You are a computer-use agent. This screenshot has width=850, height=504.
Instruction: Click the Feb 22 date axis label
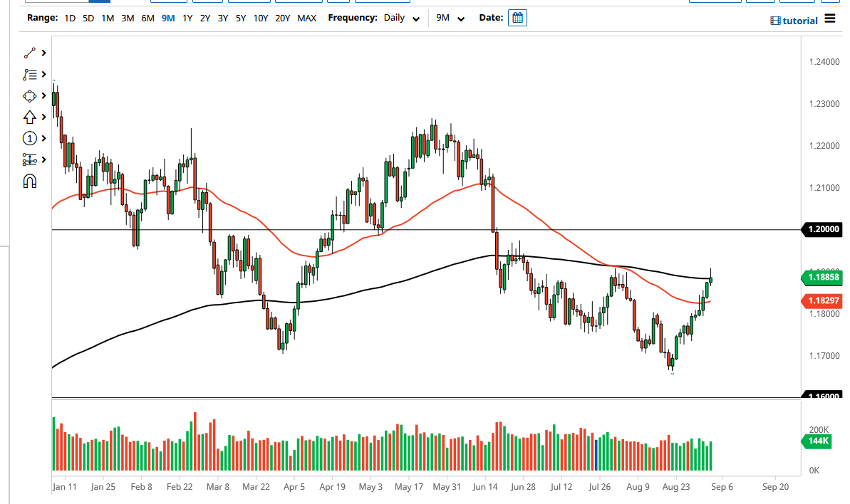coord(180,487)
